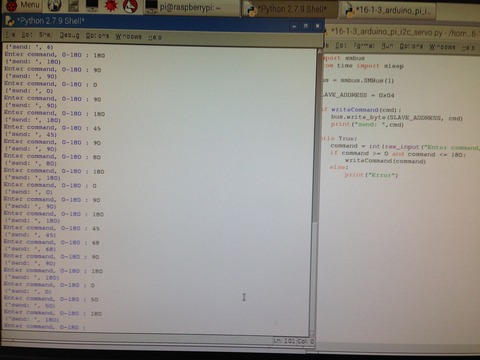Open Mathematica red star launcher
This screenshot has height=360, width=480.
111,6
